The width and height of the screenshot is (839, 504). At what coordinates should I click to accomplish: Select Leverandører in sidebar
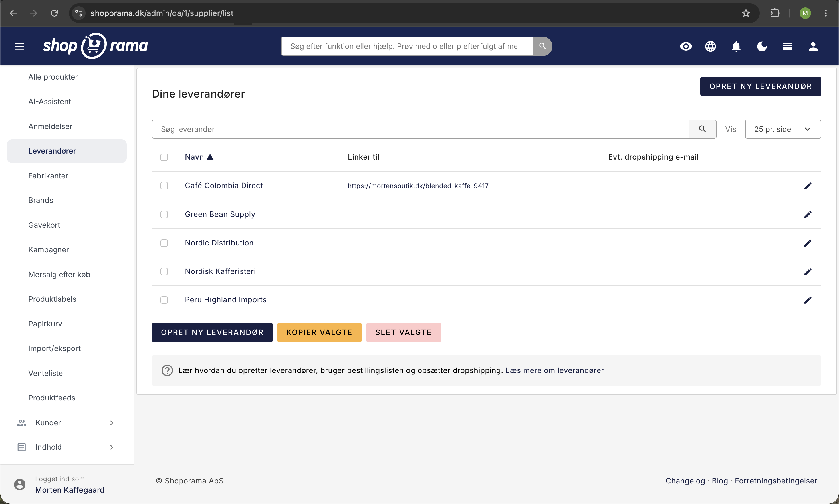click(66, 151)
